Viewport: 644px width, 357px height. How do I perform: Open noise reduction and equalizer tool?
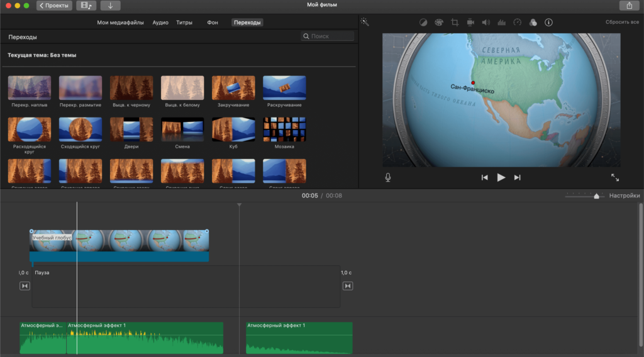pyautogui.click(x=501, y=23)
